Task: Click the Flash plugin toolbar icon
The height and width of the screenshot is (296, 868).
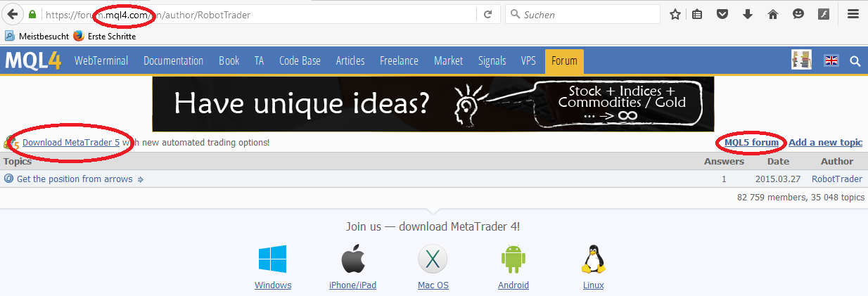Action: 824,14
